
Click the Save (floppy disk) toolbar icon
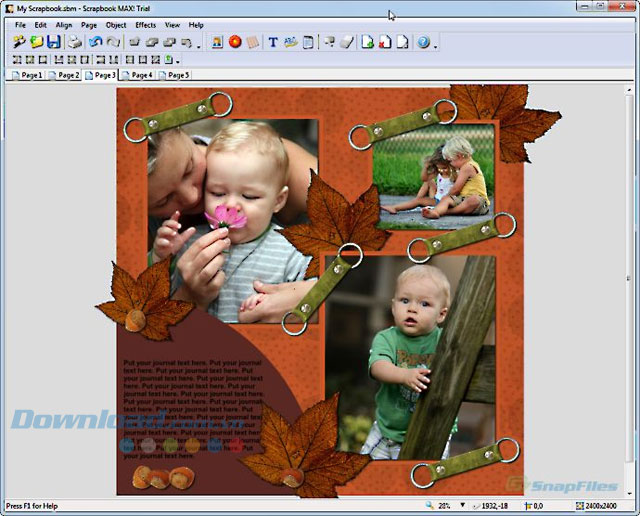(x=54, y=42)
